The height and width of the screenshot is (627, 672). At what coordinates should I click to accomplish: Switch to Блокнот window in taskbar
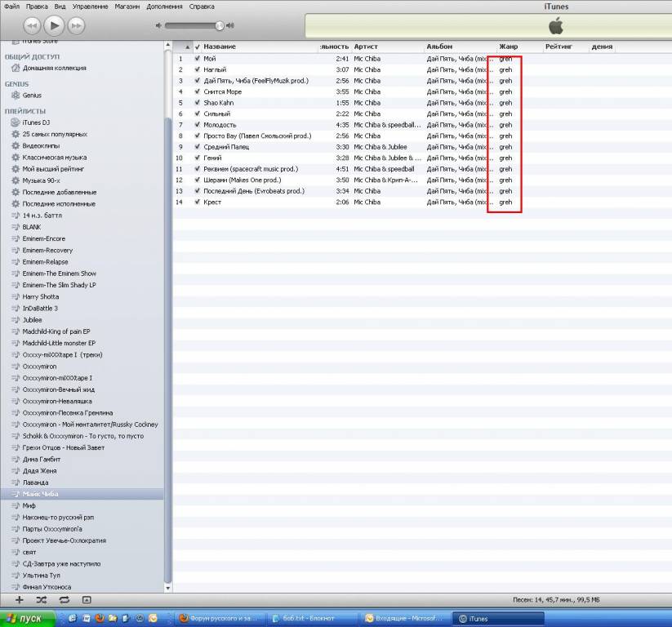pyautogui.click(x=312, y=619)
